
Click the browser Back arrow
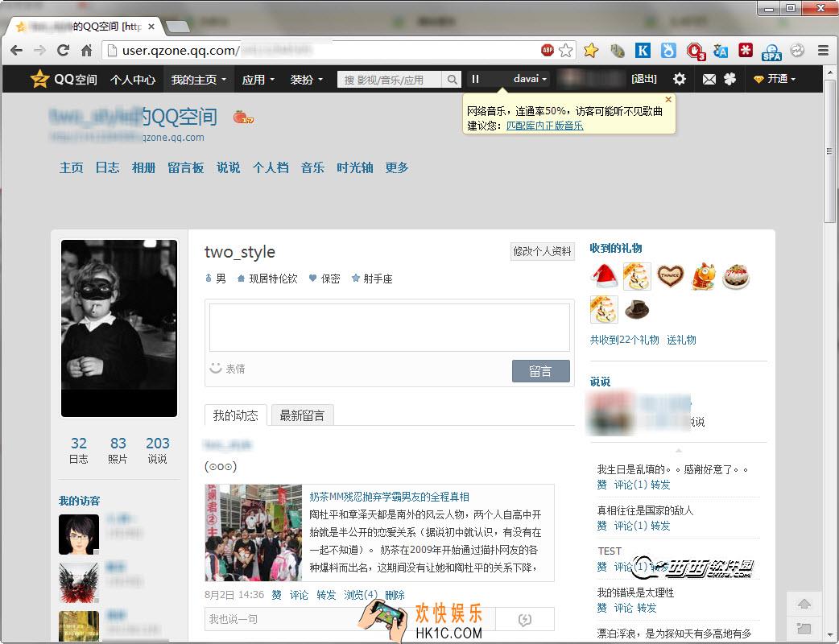[x=17, y=50]
